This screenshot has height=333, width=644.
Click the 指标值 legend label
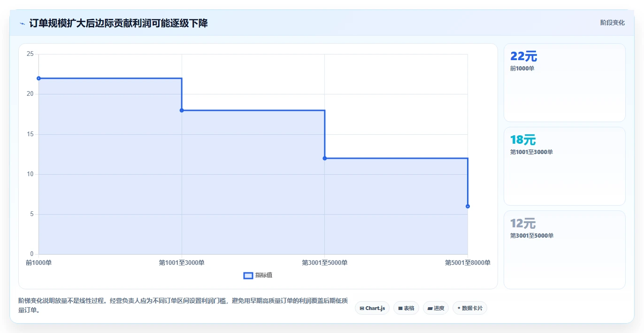tap(264, 275)
